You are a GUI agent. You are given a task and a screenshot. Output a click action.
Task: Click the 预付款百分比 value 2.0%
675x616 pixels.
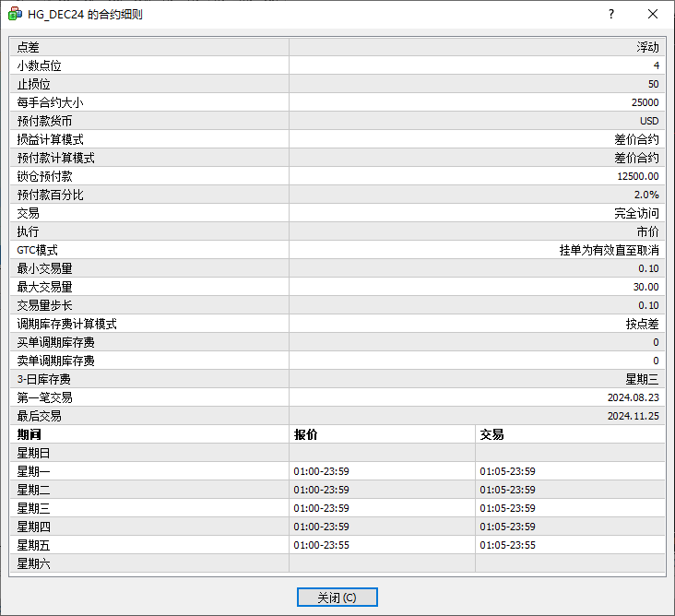click(x=646, y=195)
